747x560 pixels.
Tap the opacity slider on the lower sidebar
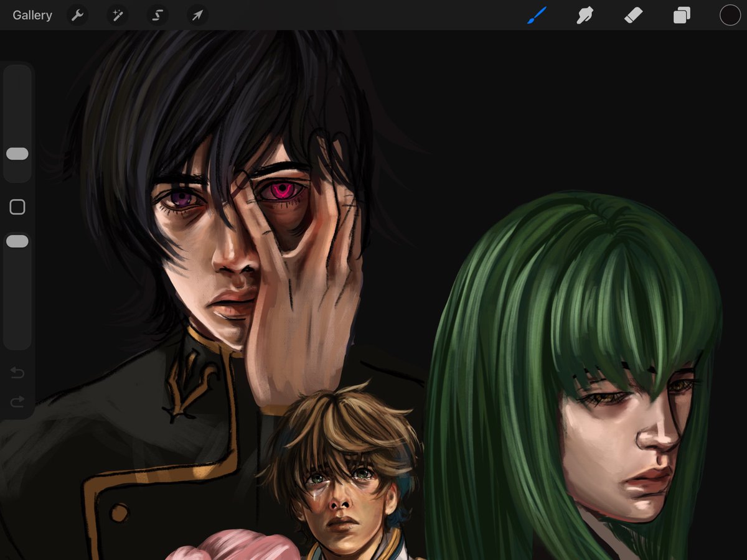click(17, 241)
